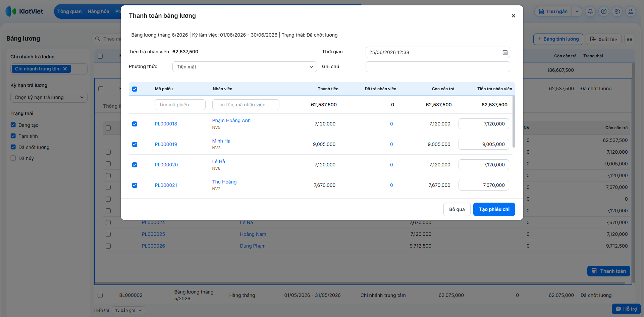Click the KiotViet logo
The width and height of the screenshot is (644, 317).
(24, 11)
